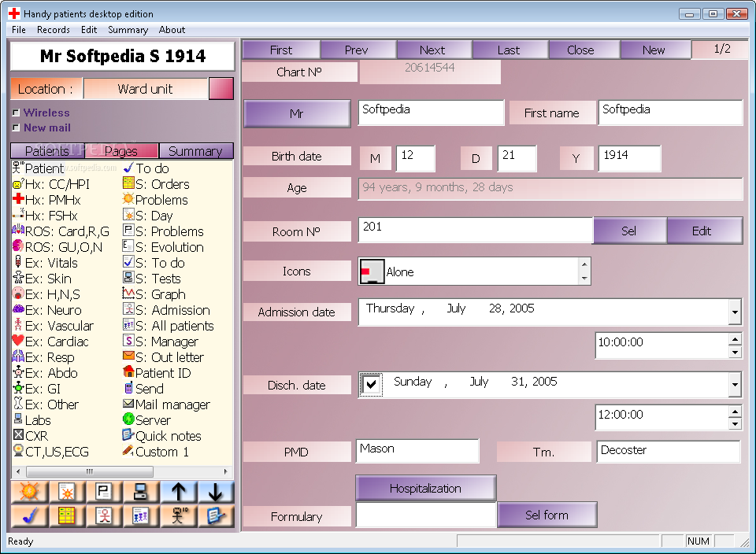
Task: Expand the Admission date dropdown
Action: [734, 312]
